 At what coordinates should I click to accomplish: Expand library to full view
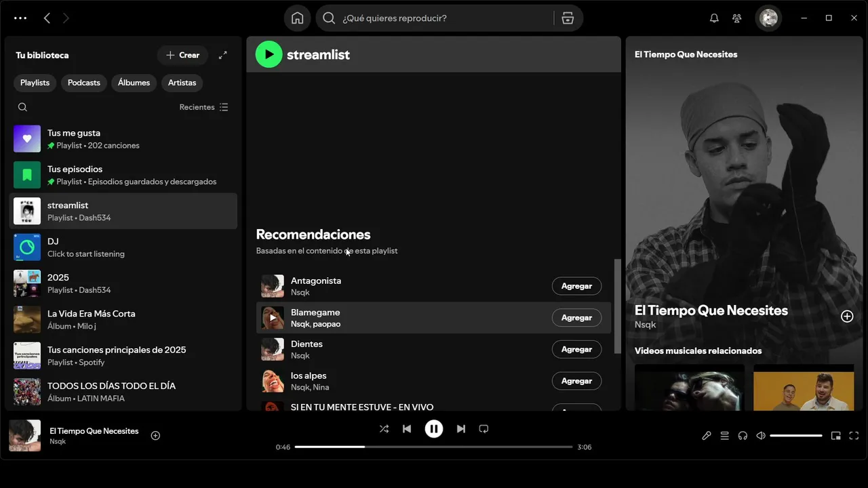[222, 56]
